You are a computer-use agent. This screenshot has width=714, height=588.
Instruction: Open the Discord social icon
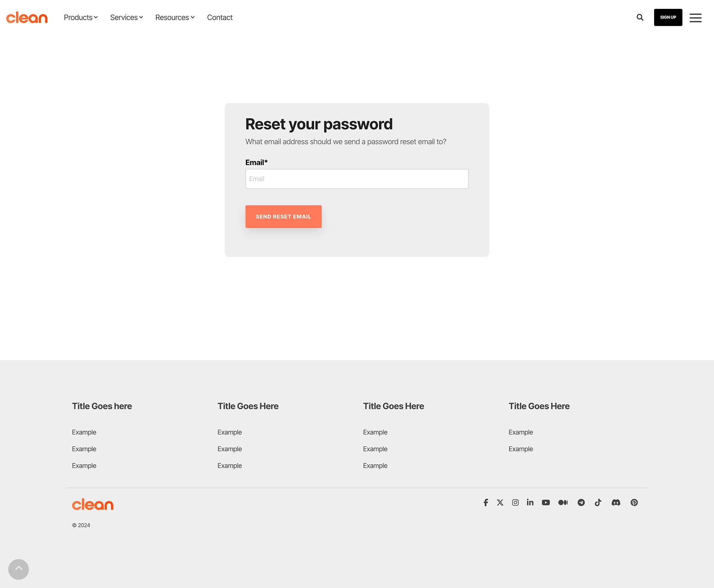pos(616,503)
